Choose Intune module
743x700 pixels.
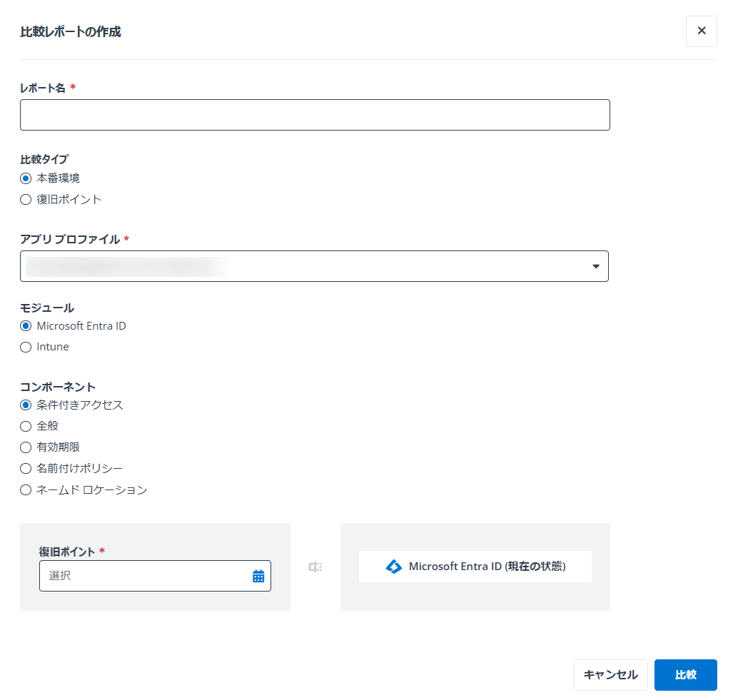point(26,347)
